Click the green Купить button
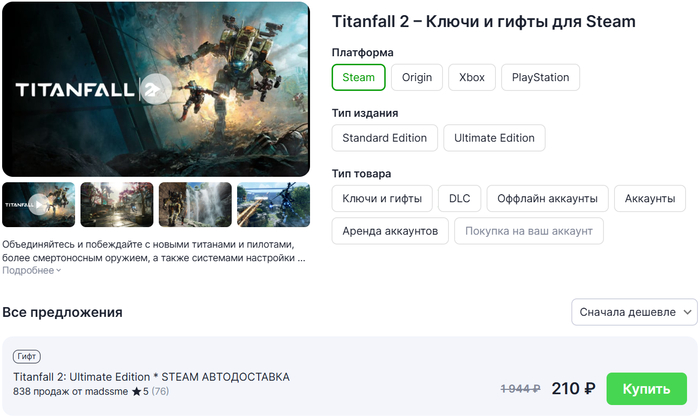The width and height of the screenshot is (700, 418). (647, 388)
